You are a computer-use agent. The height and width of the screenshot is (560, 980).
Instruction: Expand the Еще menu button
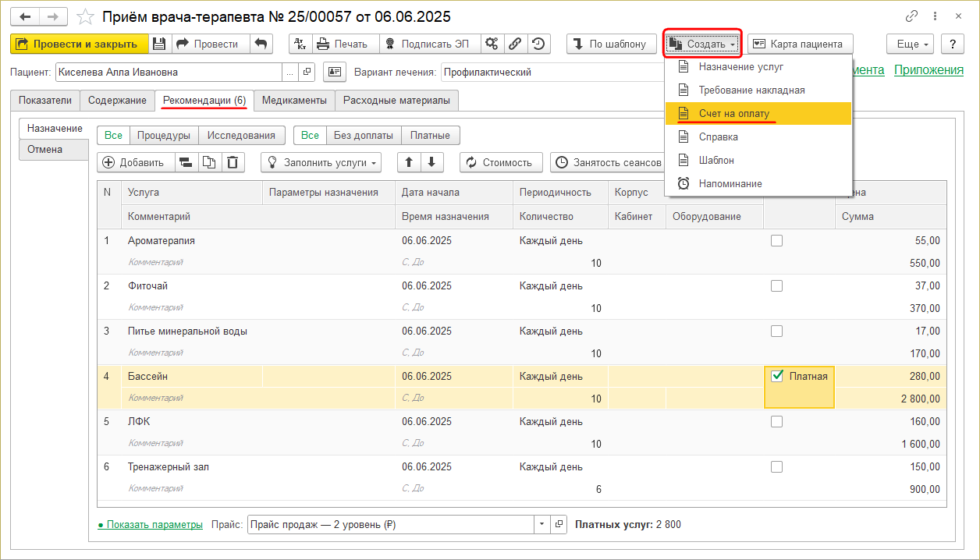(x=911, y=44)
